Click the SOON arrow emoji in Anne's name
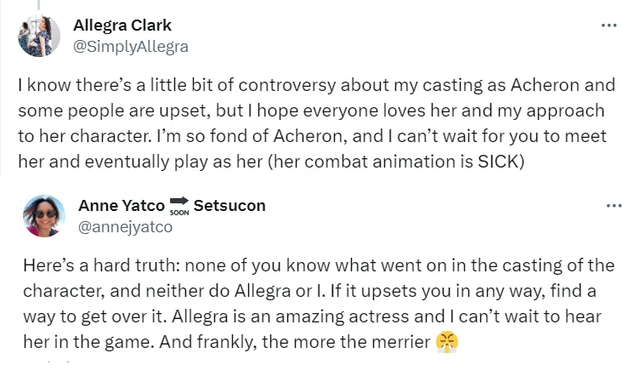Screen dimensions: 640x376 (179, 206)
